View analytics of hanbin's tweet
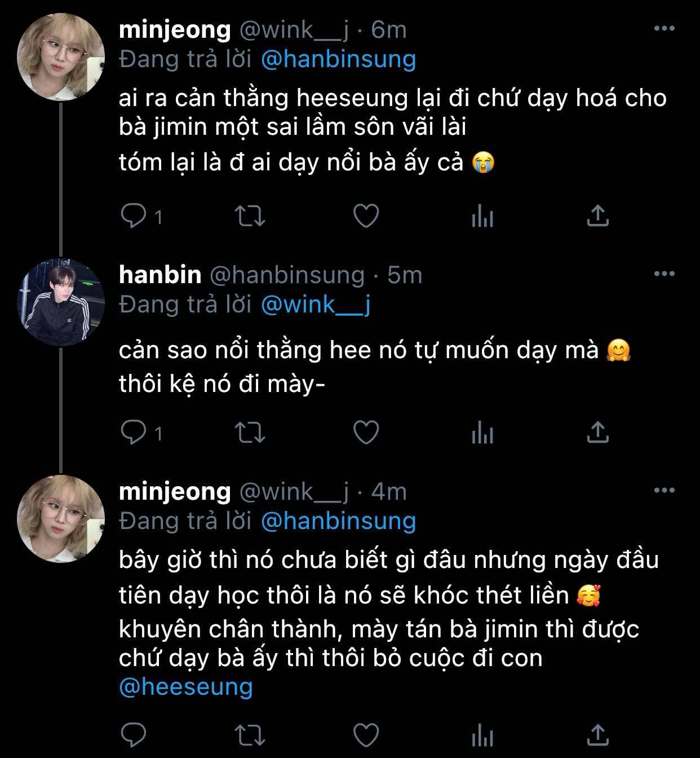 pos(482,433)
